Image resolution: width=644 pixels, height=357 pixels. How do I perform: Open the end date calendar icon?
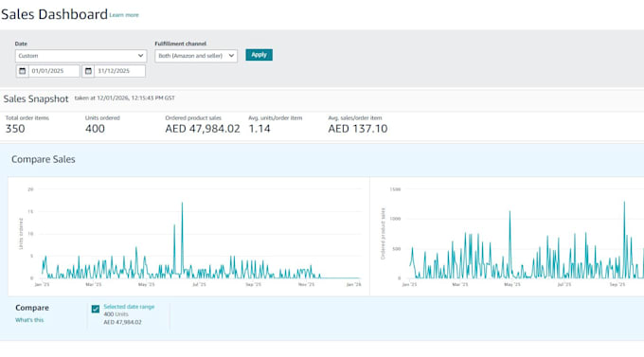(x=88, y=71)
